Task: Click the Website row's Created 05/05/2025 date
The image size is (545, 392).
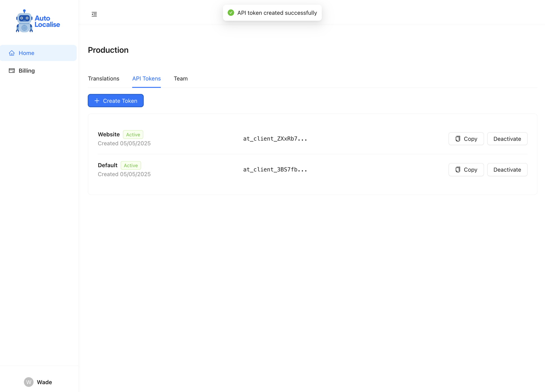Action: (124, 143)
